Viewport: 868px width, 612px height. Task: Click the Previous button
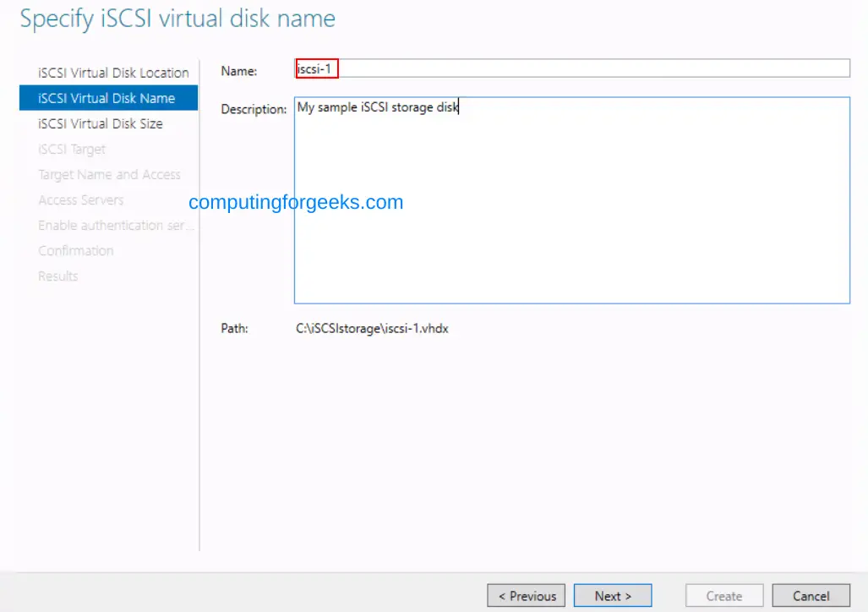point(526,595)
